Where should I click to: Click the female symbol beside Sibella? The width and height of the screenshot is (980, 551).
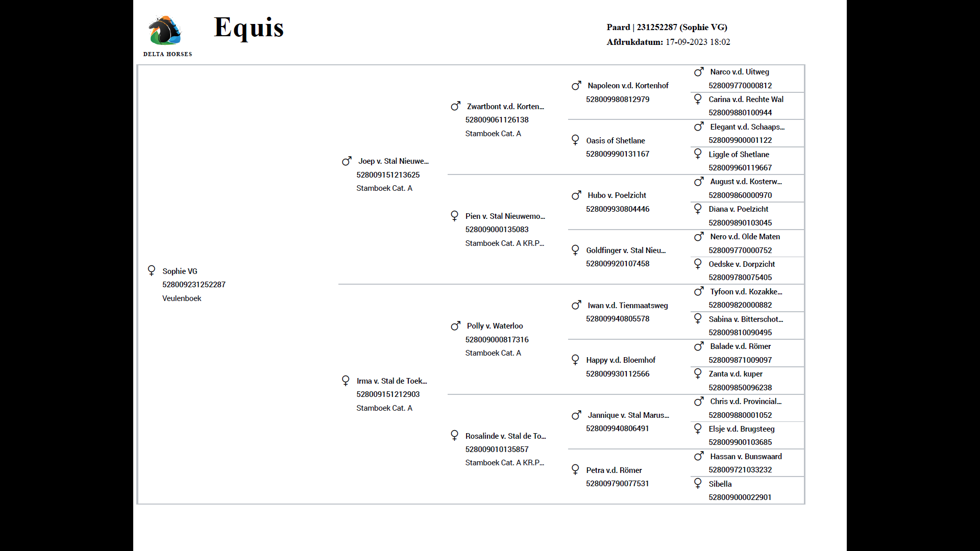pyautogui.click(x=698, y=483)
